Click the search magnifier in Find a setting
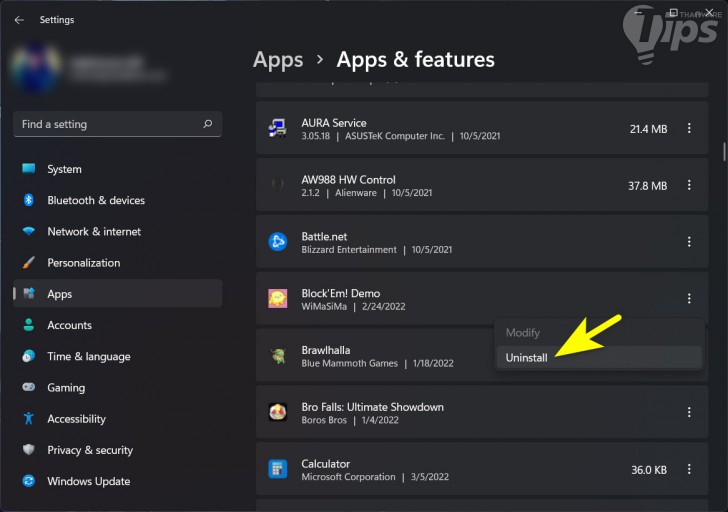 coord(208,124)
